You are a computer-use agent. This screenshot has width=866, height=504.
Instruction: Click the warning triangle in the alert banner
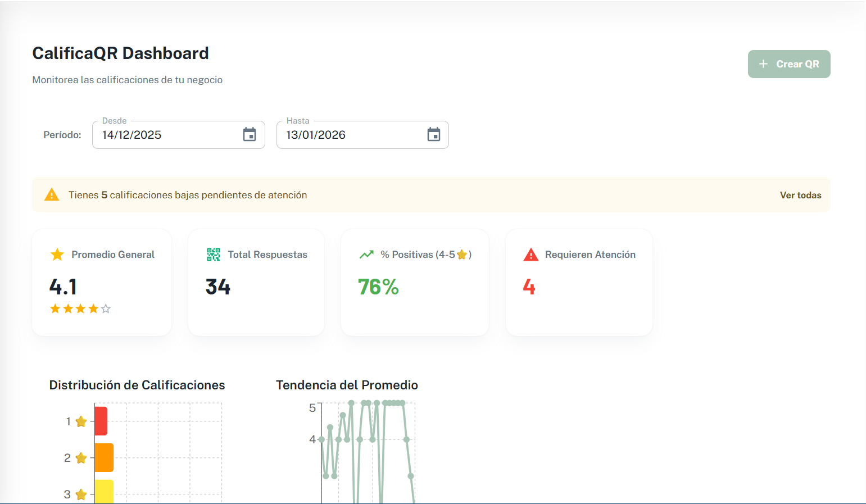click(x=52, y=194)
